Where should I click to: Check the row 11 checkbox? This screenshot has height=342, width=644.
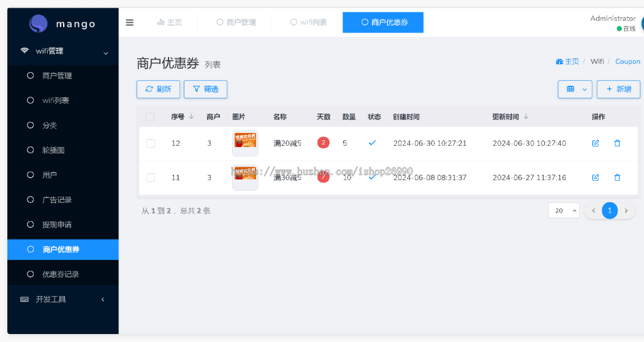(x=151, y=178)
